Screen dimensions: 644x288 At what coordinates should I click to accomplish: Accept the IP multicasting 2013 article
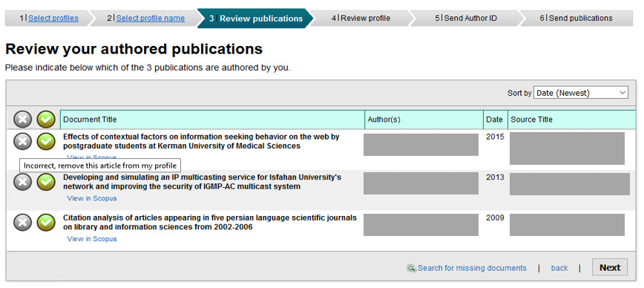(x=45, y=182)
